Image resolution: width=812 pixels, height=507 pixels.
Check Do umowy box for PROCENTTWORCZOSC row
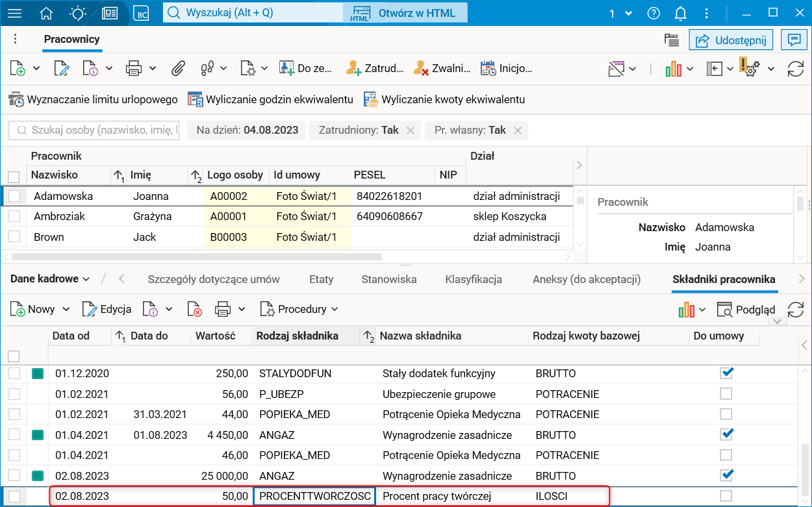726,496
